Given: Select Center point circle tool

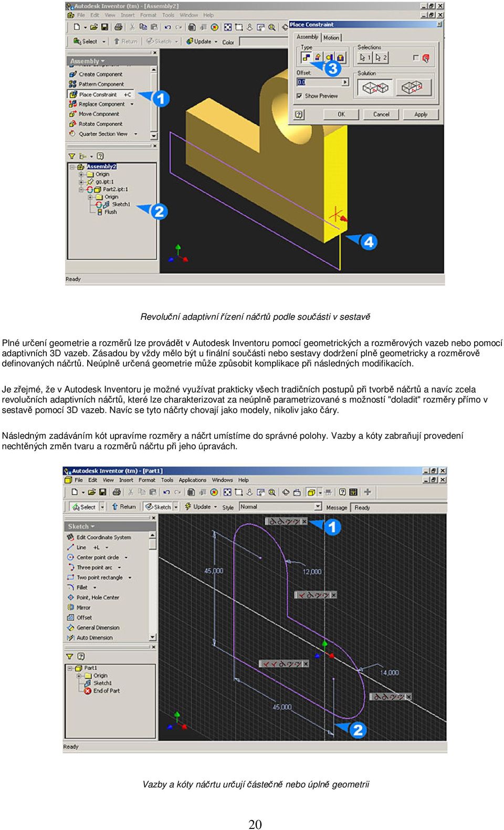Looking at the screenshot, I should [x=93, y=558].
